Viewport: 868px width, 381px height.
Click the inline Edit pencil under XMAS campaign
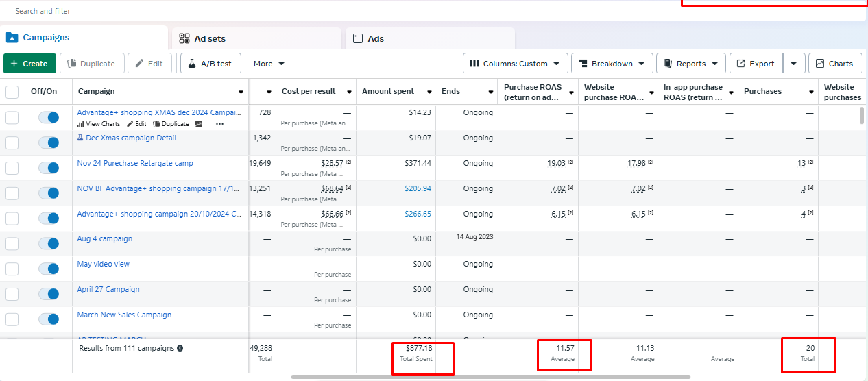click(x=136, y=124)
